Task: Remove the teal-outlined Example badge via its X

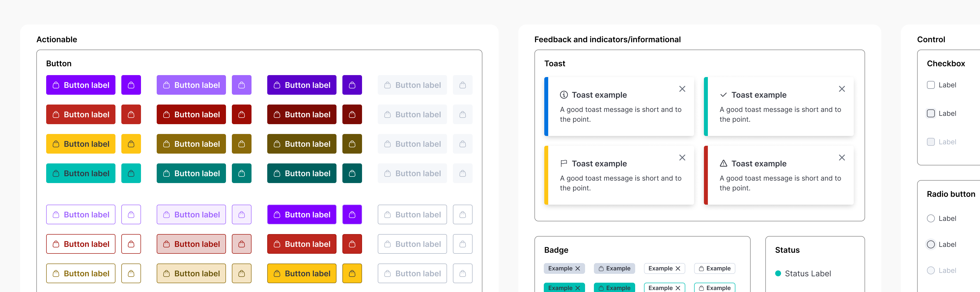Action: (x=678, y=288)
